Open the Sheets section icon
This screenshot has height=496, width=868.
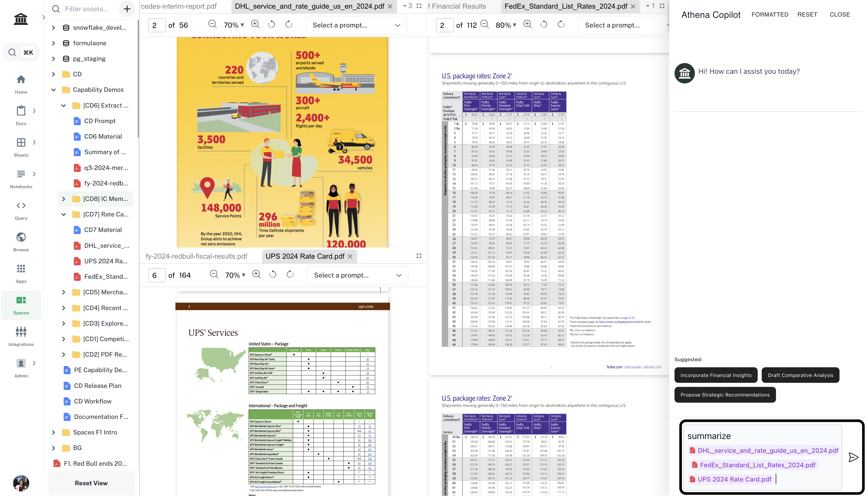tap(21, 142)
